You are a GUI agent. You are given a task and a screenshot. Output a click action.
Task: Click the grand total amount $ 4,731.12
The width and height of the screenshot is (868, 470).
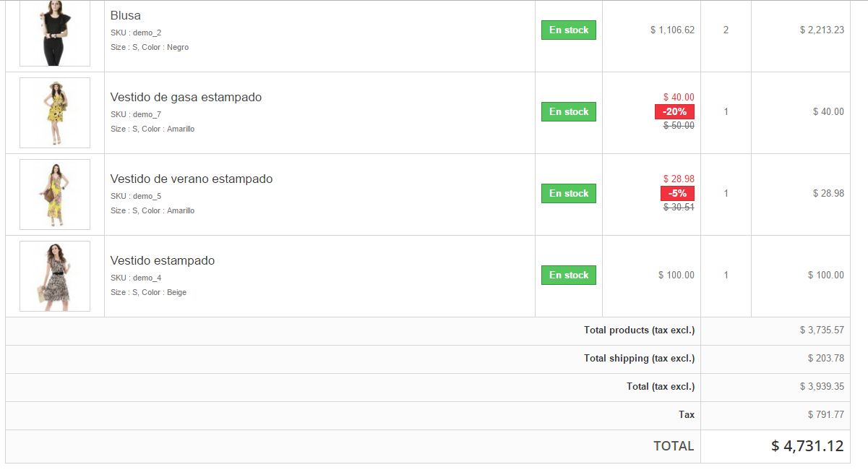tap(807, 446)
